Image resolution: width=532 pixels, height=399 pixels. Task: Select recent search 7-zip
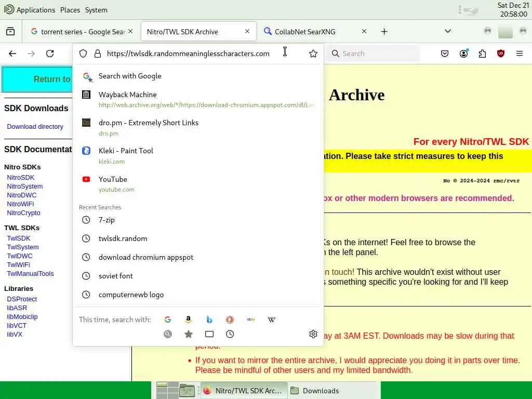coord(198,220)
